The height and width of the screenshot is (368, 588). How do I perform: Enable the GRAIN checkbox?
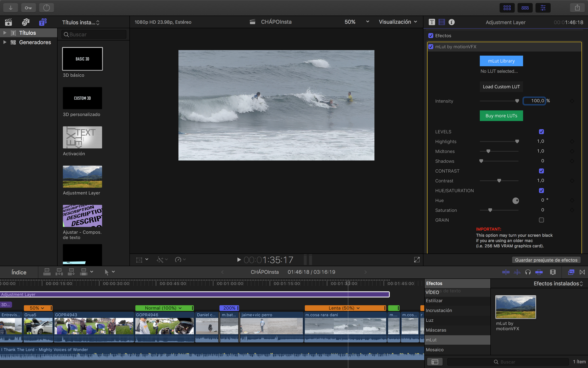541,220
